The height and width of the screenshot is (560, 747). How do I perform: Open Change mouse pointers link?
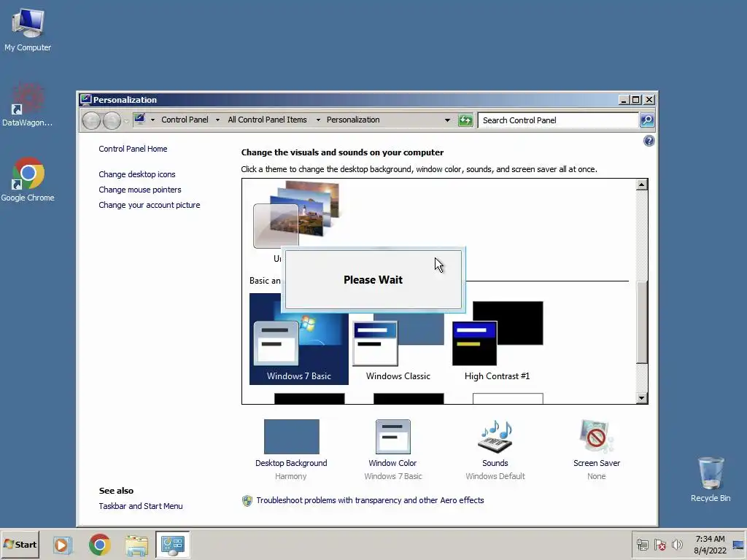pyautogui.click(x=140, y=190)
